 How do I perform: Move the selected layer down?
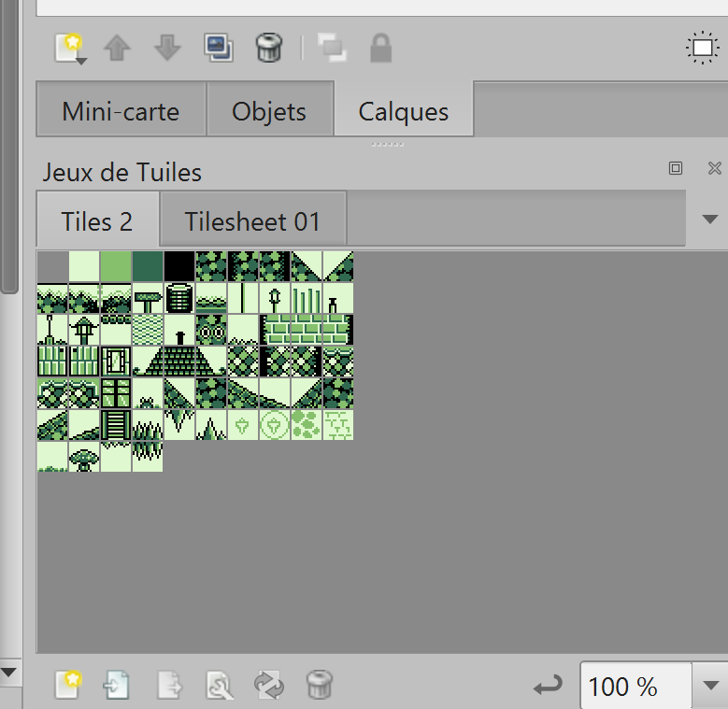point(167,48)
